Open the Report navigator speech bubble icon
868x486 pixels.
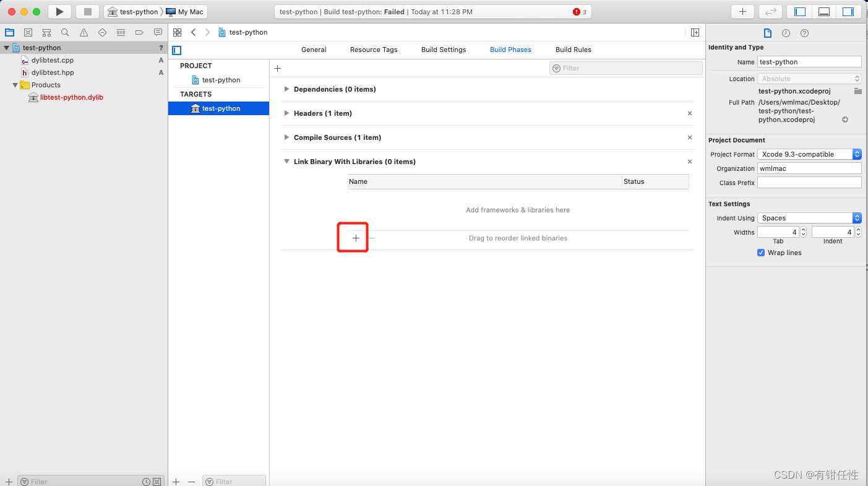[x=158, y=33]
